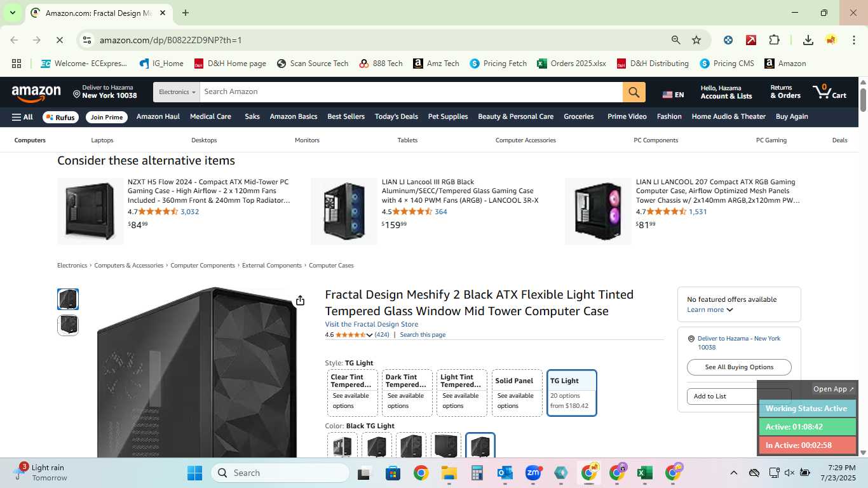Select the fourth color swatch, solid black case
Viewport: 868px width, 488px height.
coord(445,445)
